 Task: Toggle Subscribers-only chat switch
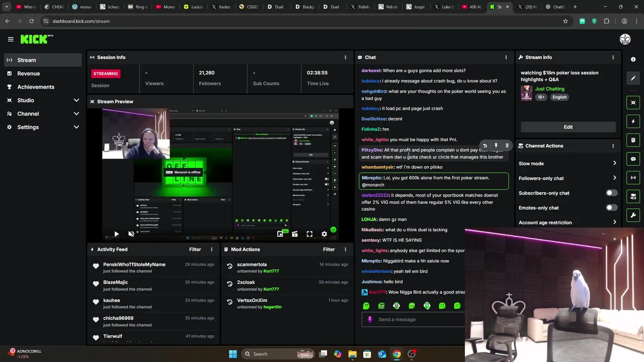tap(611, 193)
